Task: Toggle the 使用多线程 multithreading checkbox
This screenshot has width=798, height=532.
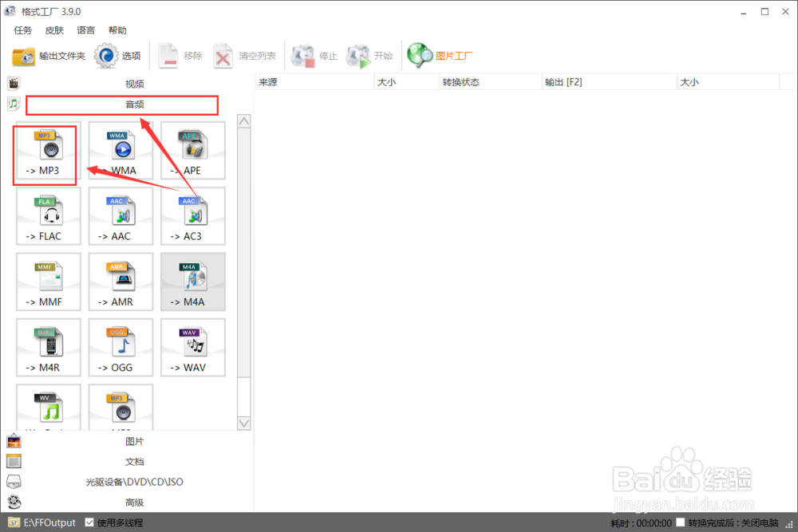Action: [x=90, y=522]
